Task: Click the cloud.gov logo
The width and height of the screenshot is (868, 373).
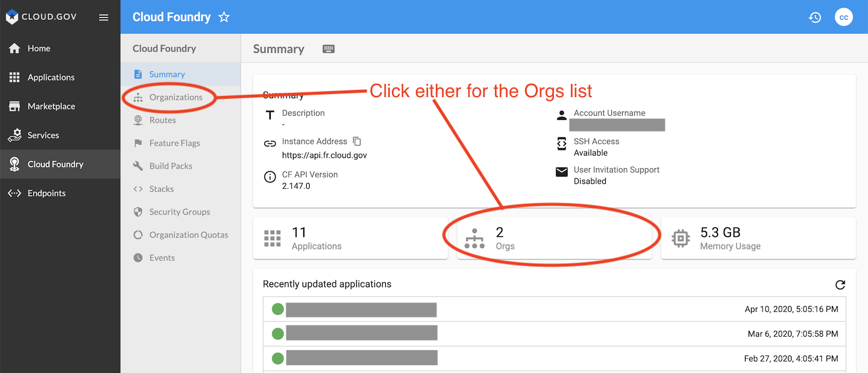Action: [x=41, y=17]
